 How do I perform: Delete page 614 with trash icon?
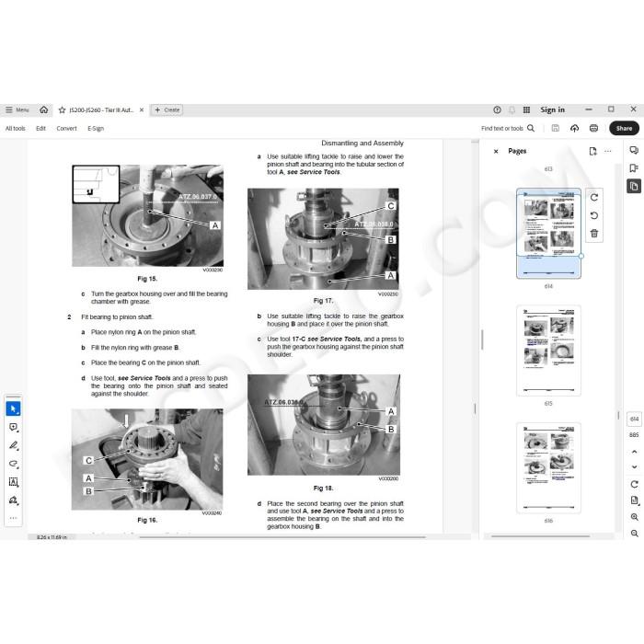(x=594, y=234)
